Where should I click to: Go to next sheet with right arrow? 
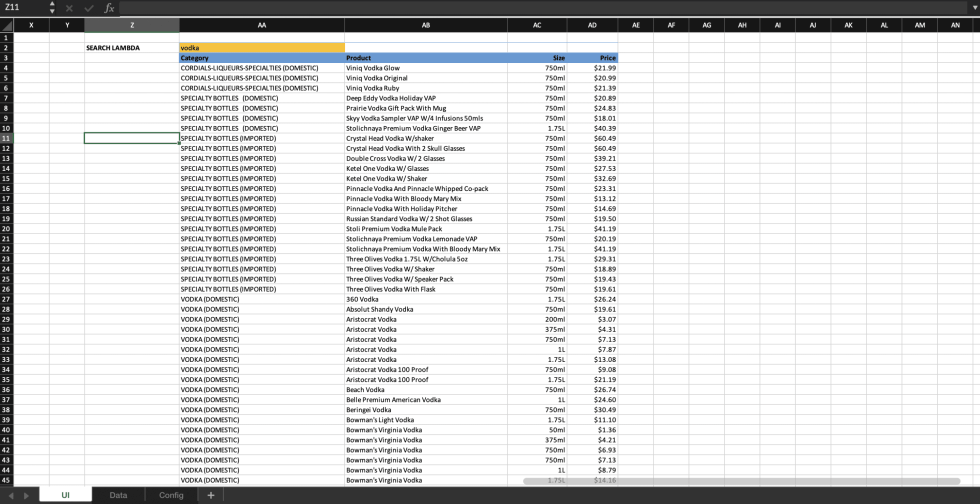tap(26, 495)
